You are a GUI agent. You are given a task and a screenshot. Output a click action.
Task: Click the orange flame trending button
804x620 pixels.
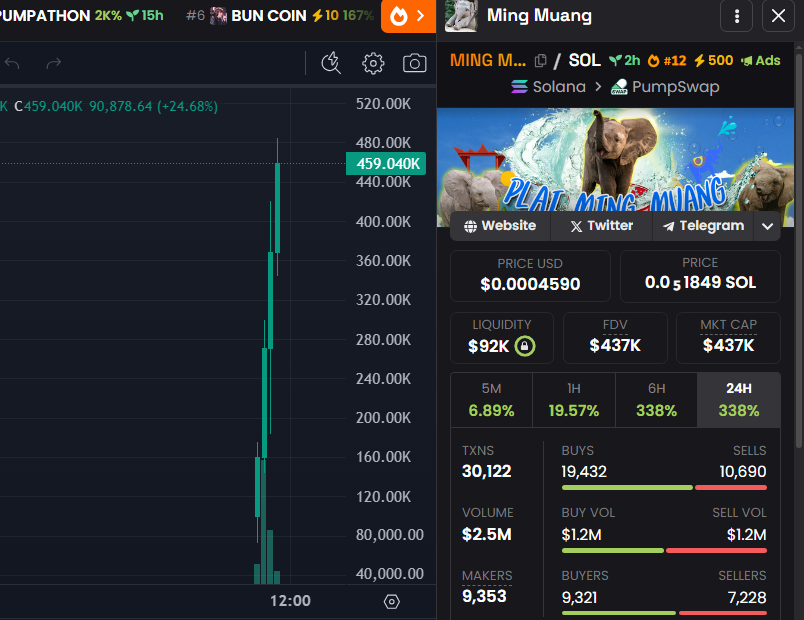click(408, 16)
